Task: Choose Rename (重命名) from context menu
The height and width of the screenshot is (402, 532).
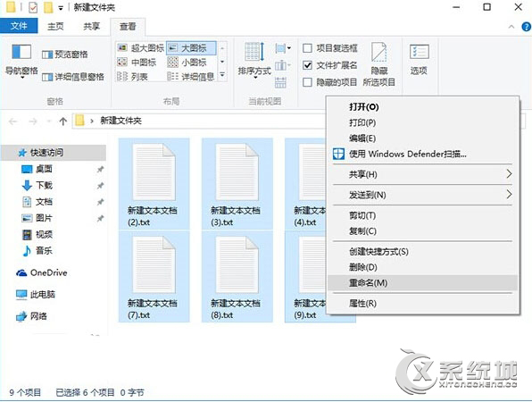Action: pos(422,282)
